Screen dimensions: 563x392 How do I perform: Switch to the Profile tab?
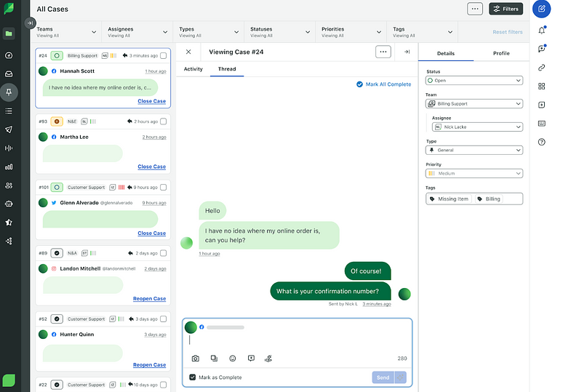click(x=501, y=53)
